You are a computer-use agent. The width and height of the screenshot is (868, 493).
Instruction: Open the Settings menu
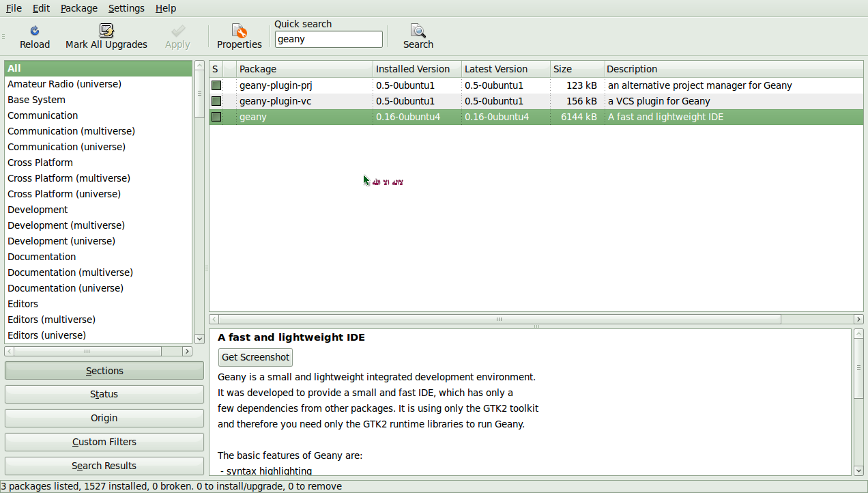pyautogui.click(x=126, y=8)
